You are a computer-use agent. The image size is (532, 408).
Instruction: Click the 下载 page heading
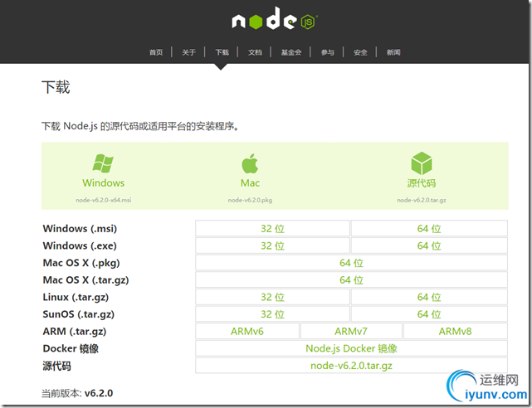pyautogui.click(x=56, y=87)
